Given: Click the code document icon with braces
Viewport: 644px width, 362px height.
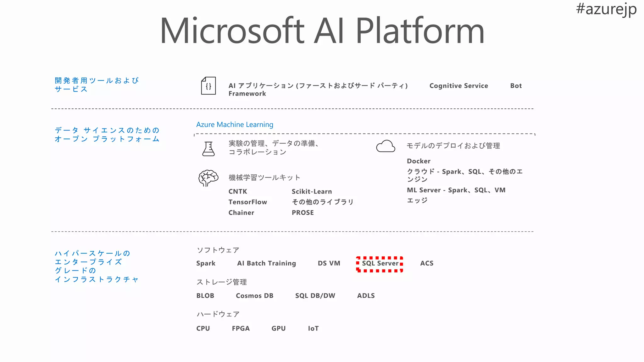Looking at the screenshot, I should 208,85.
